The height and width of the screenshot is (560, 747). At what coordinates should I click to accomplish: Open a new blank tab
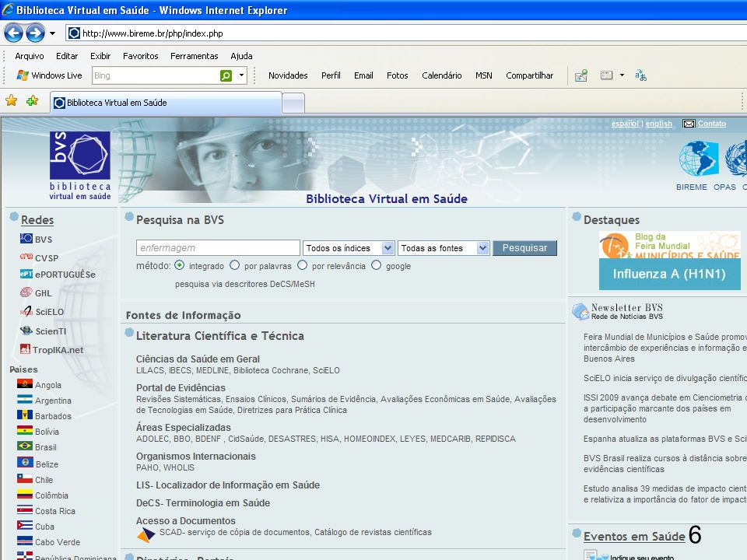point(293,103)
